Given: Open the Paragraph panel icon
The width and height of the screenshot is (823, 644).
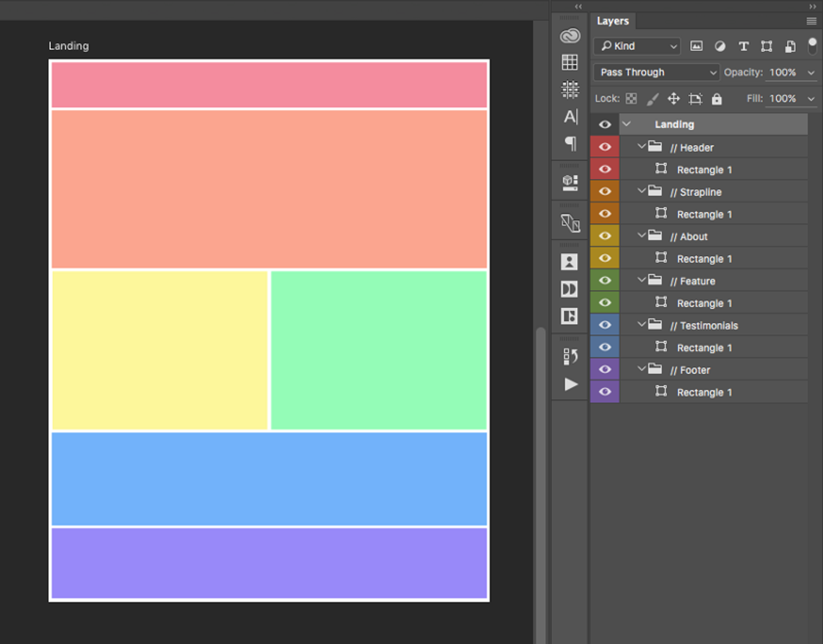Looking at the screenshot, I should click(571, 143).
